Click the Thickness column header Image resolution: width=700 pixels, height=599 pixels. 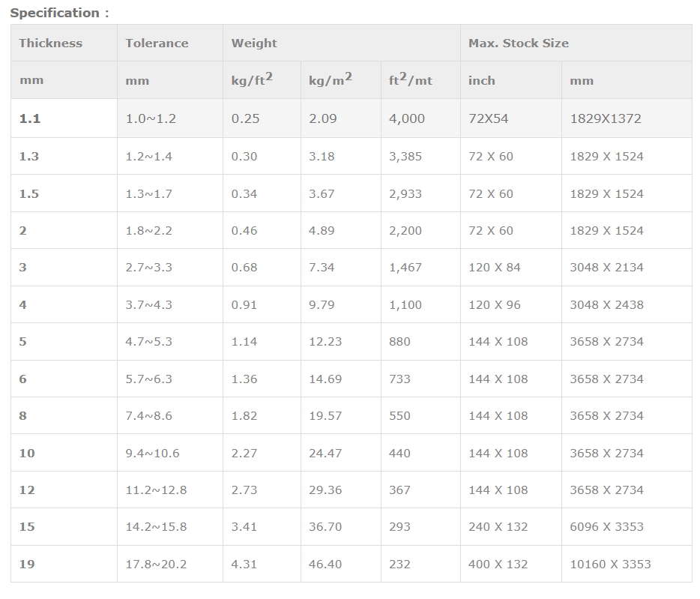point(64,43)
